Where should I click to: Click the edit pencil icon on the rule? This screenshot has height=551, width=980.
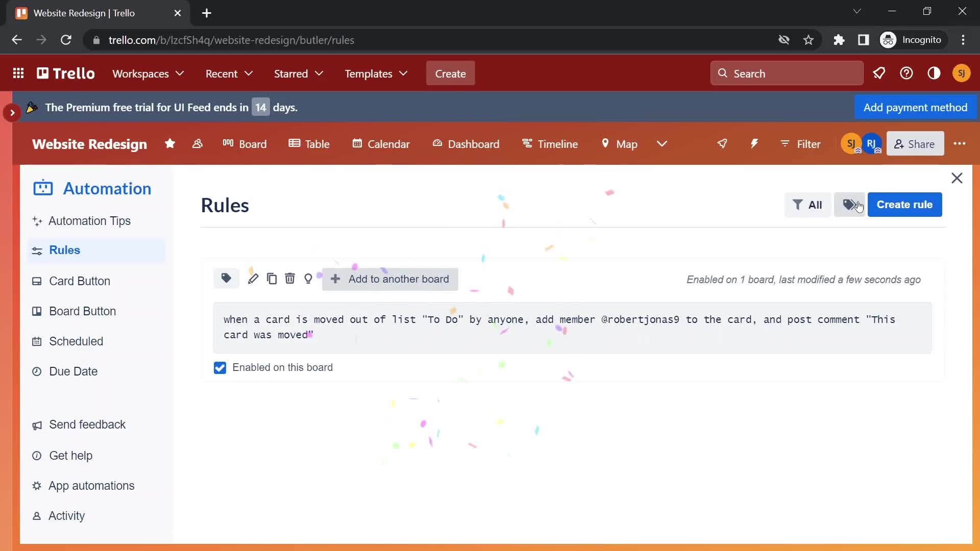tap(253, 278)
